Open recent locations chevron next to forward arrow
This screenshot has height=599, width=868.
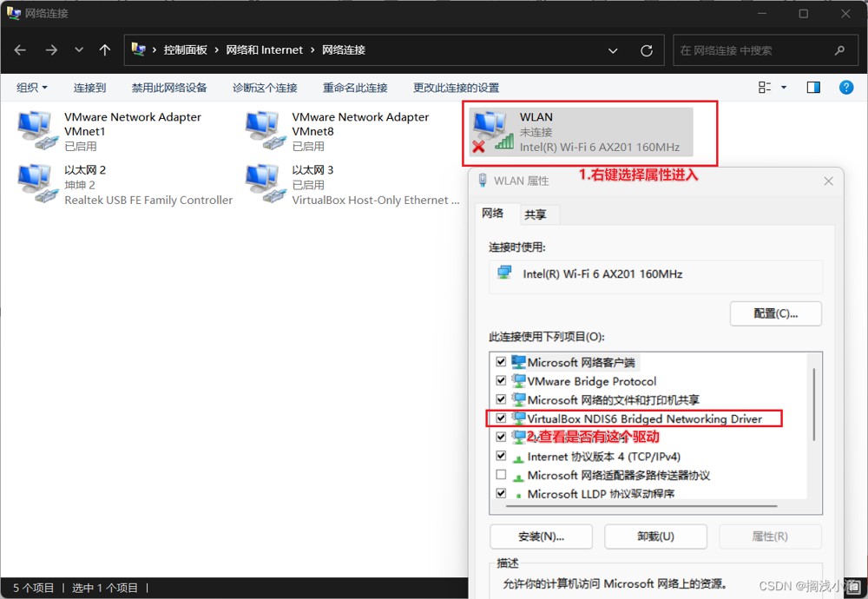(x=79, y=49)
